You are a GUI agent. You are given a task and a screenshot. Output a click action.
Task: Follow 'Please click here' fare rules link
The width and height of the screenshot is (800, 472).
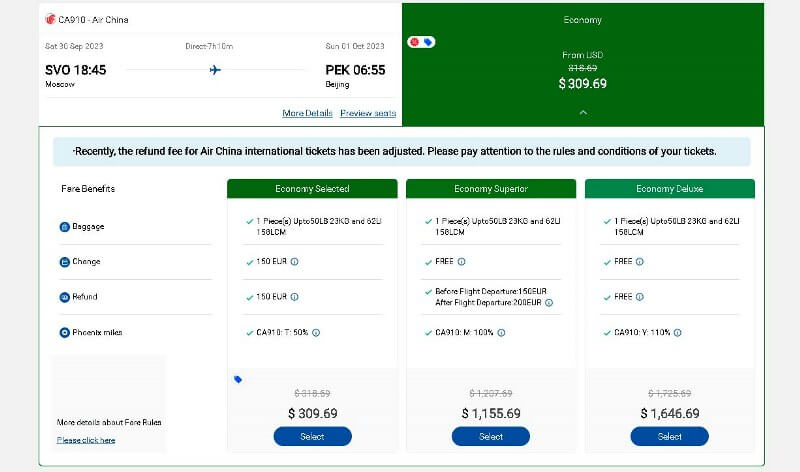[x=86, y=440]
